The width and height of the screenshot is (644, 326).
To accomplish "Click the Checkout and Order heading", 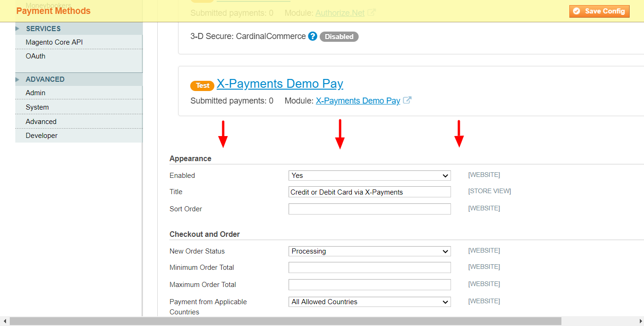I will click(x=205, y=235).
